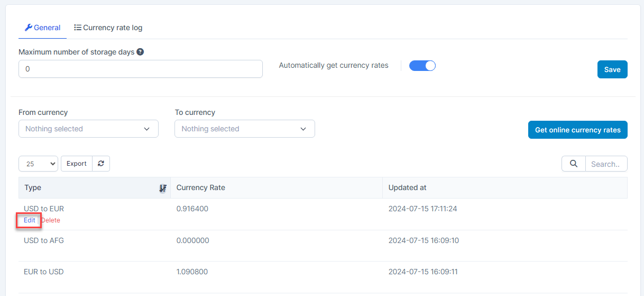This screenshot has height=296, width=644.
Task: Click into the table Search field
Action: click(605, 164)
